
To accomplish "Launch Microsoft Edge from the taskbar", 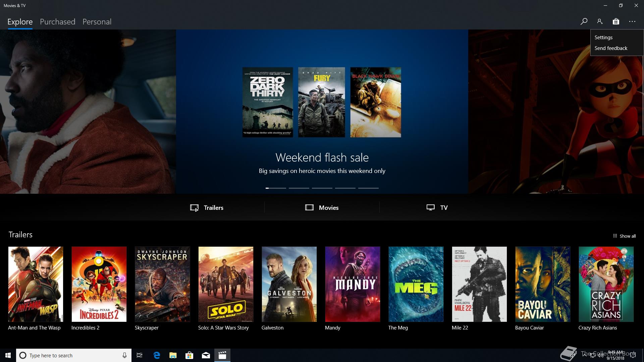I will [x=157, y=355].
